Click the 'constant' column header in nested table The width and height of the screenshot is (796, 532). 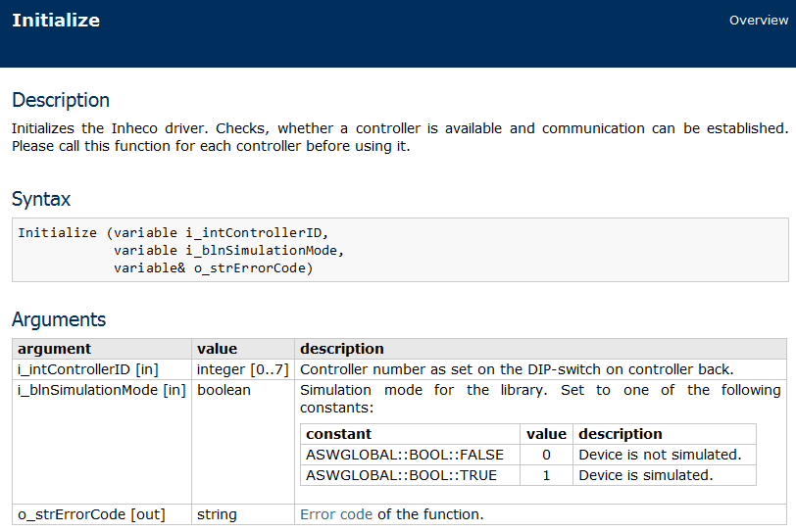[410, 434]
